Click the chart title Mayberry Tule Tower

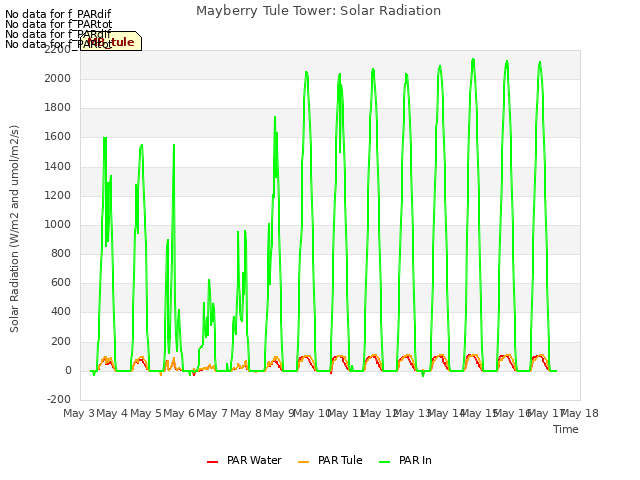click(318, 11)
